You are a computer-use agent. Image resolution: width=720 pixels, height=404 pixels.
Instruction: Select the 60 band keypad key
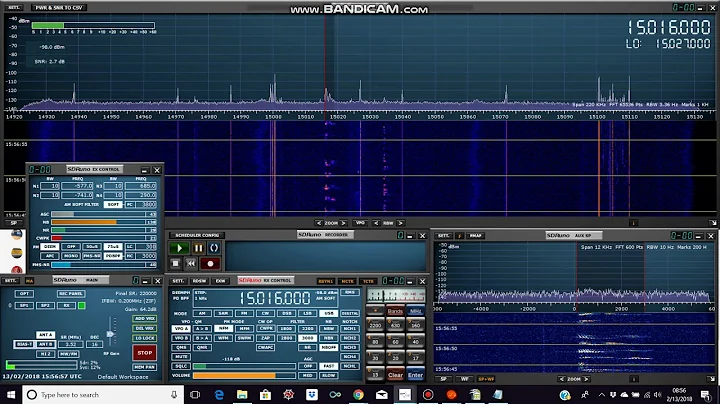(x=395, y=341)
